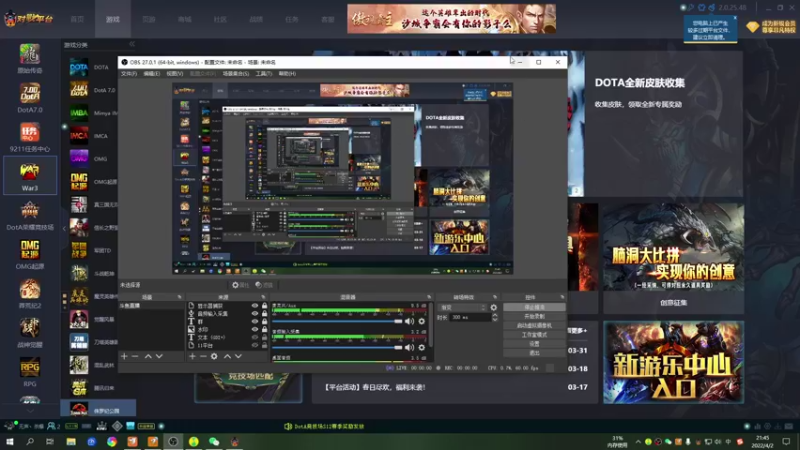This screenshot has width=800, height=450.
Task: Unlock the 水印 source with the padlock
Action: (x=264, y=329)
